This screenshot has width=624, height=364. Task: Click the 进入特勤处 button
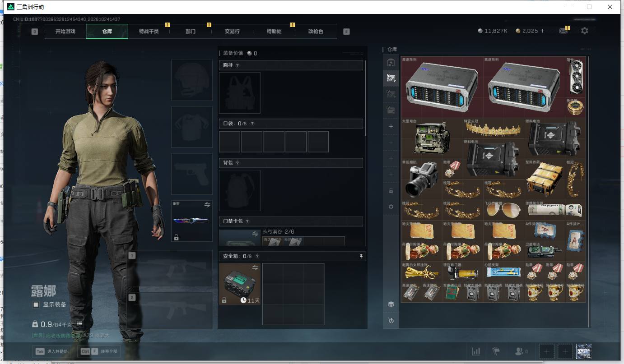pyautogui.click(x=52, y=351)
